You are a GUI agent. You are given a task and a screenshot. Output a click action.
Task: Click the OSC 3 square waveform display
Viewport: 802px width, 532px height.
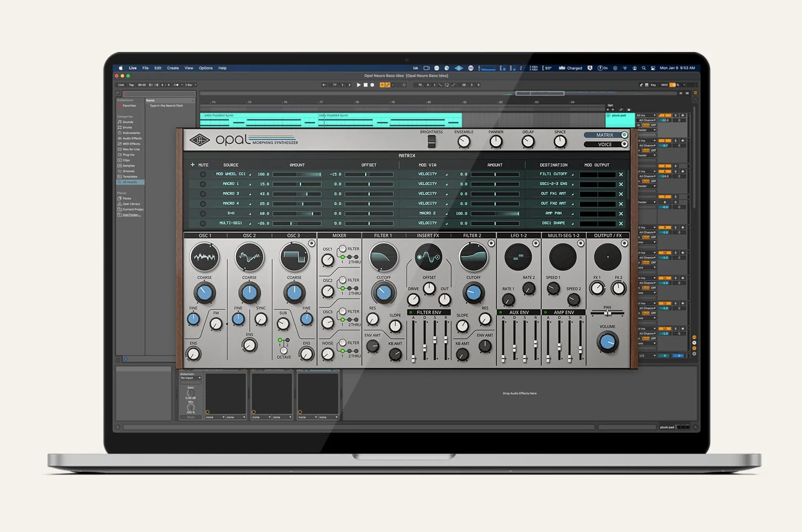[294, 257]
